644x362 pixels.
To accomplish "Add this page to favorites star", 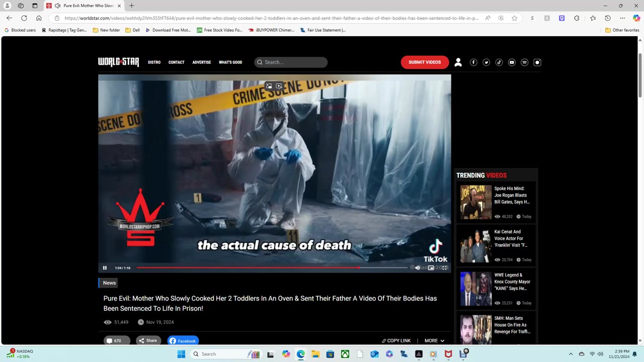I will coord(514,18).
